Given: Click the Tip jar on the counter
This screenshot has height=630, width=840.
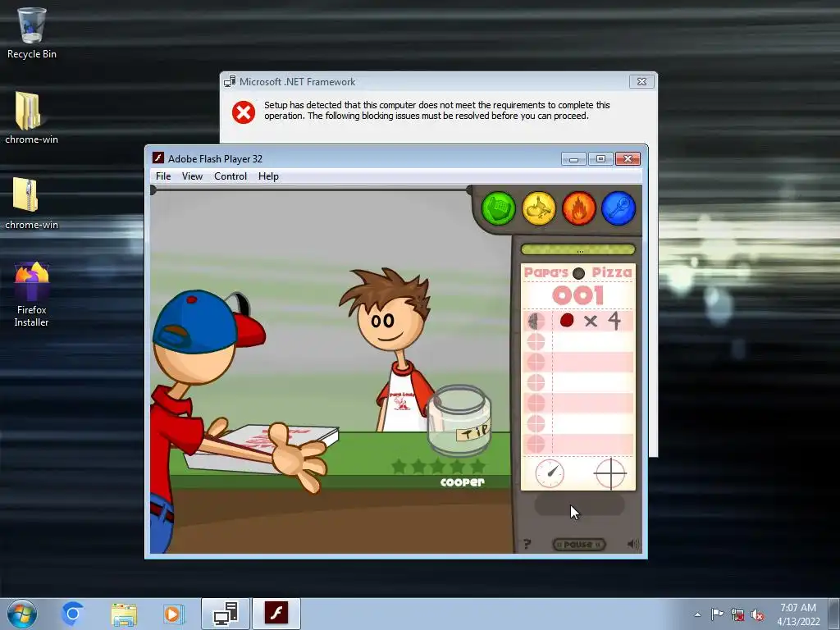Looking at the screenshot, I should point(459,421).
